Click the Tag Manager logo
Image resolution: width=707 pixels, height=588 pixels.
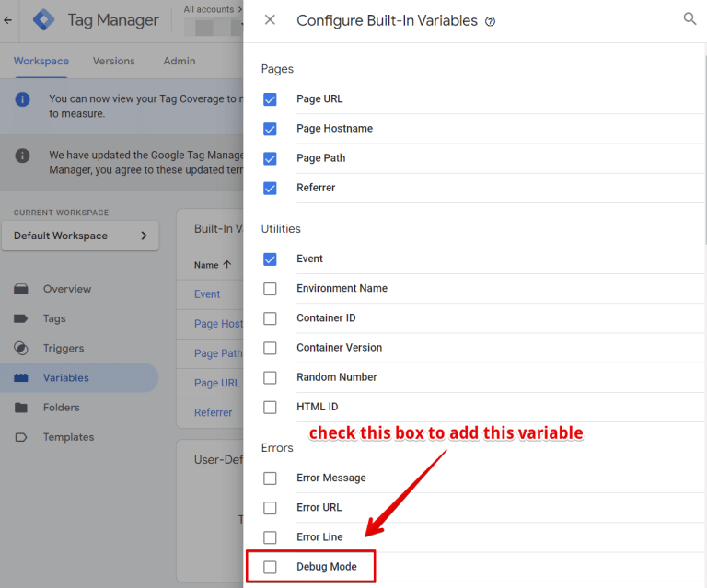[x=44, y=20]
